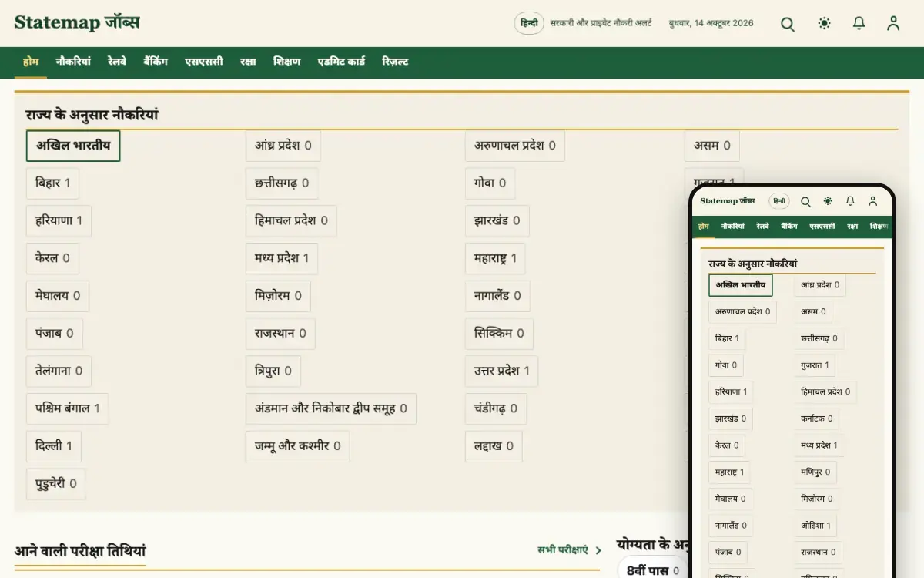This screenshot has width=924, height=578.
Task: Select नागालैंड 0 chip on desktop
Action: 497,297
